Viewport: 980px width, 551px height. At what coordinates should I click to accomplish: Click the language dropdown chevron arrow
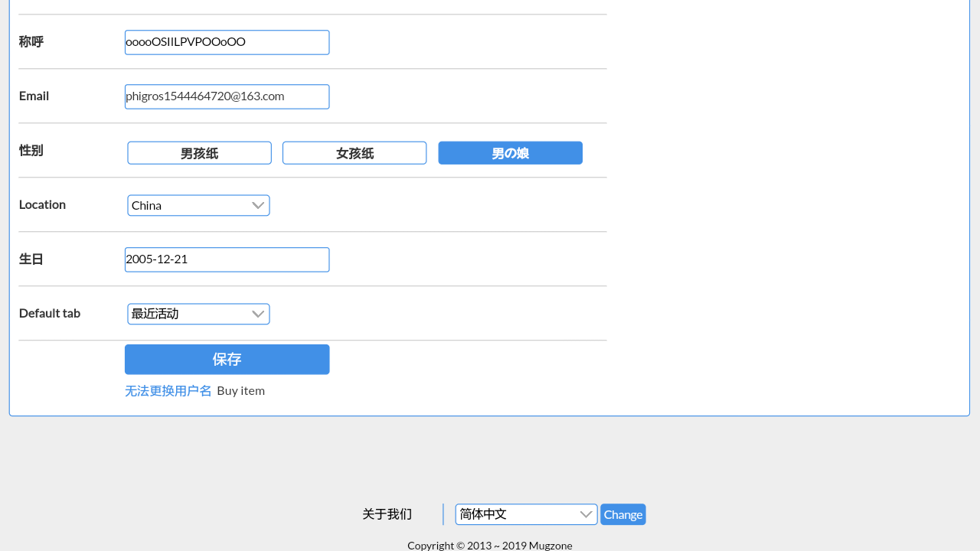coord(586,514)
